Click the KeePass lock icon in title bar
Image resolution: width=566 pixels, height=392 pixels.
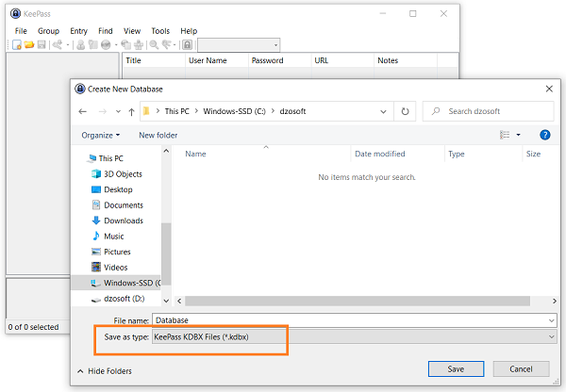pos(15,14)
